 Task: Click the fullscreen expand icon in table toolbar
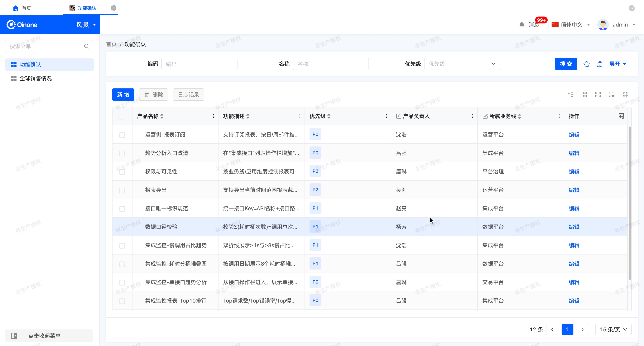click(x=598, y=95)
